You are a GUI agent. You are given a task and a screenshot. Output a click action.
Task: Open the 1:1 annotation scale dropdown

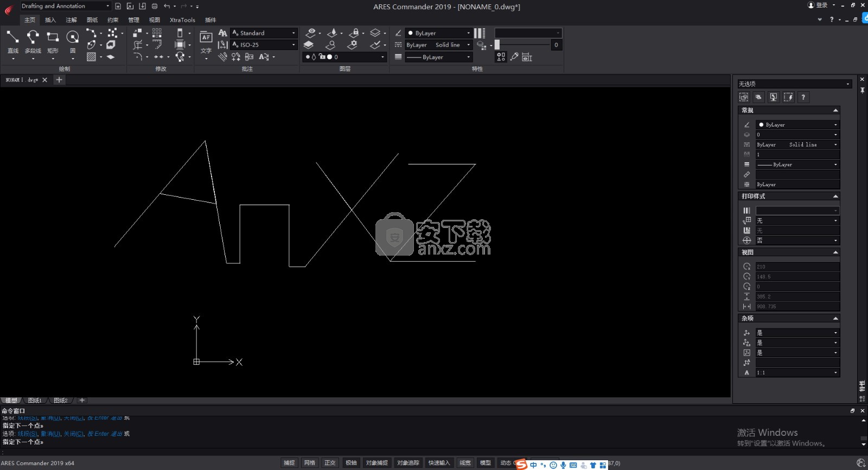(x=797, y=373)
